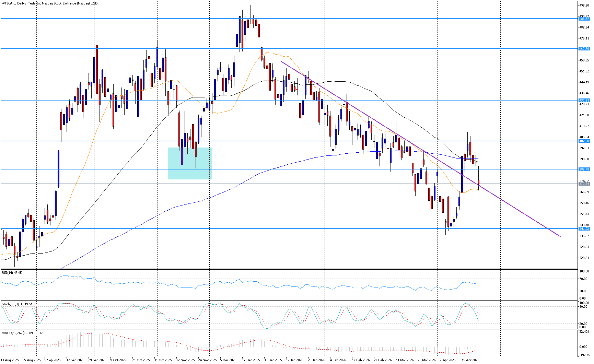Click the RSI(14) indicator label
This screenshot has height=364, width=594.
point(12,273)
